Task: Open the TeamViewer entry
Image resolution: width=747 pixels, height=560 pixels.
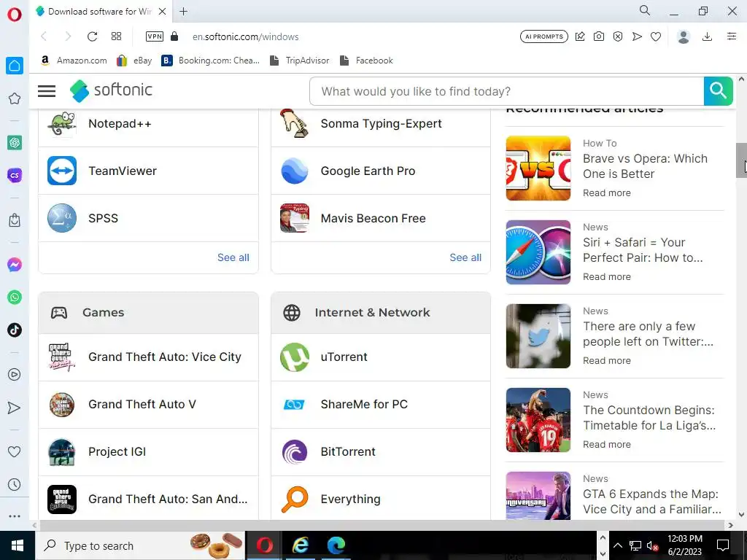Action: tap(148, 171)
